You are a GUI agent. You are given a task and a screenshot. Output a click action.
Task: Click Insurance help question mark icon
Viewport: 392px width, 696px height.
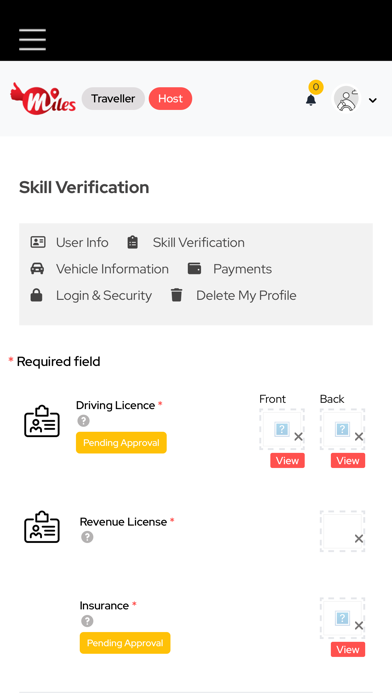coord(87,621)
